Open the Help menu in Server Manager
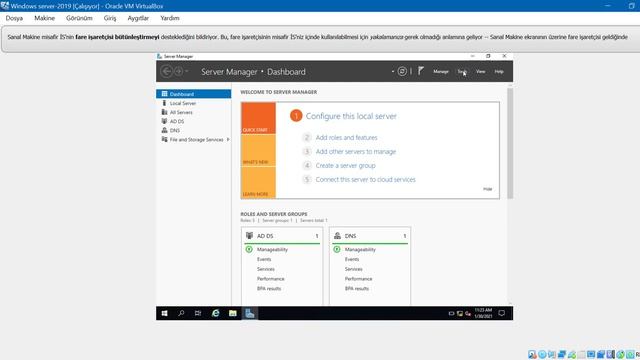This screenshot has width=640, height=360. tap(499, 71)
